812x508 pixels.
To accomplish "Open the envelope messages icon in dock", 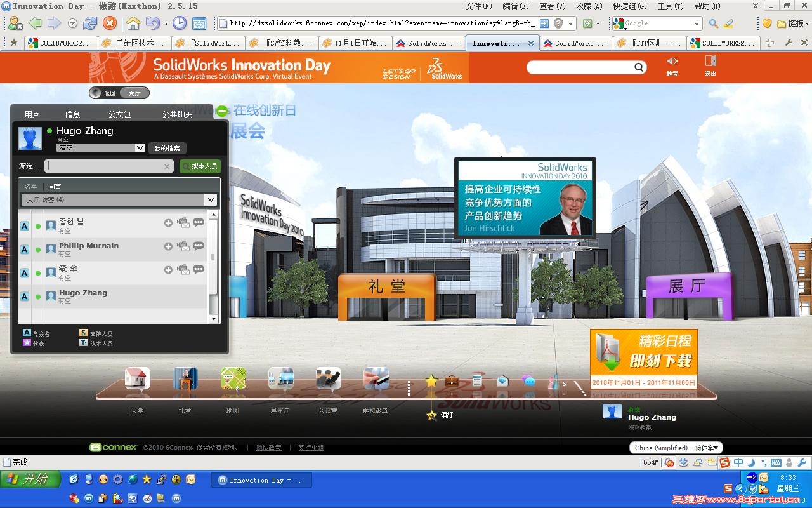I will 502,381.
